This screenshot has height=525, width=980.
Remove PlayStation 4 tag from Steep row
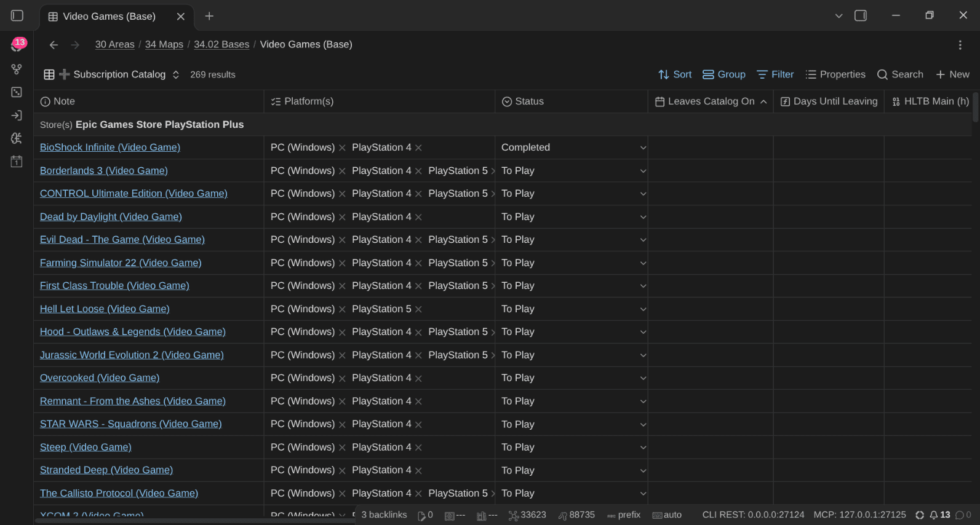tap(418, 448)
